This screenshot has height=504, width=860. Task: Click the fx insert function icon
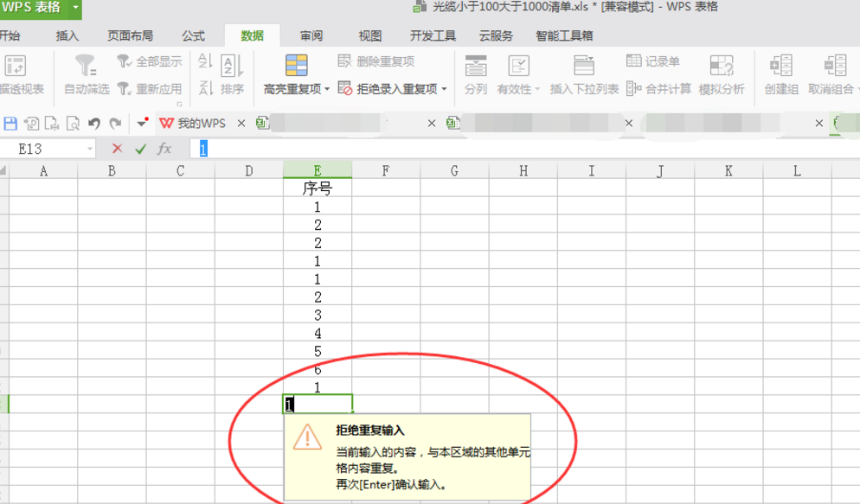(165, 147)
